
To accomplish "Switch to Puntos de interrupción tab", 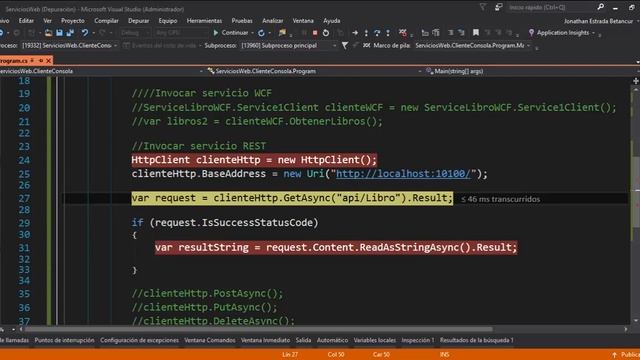I will (x=64, y=340).
